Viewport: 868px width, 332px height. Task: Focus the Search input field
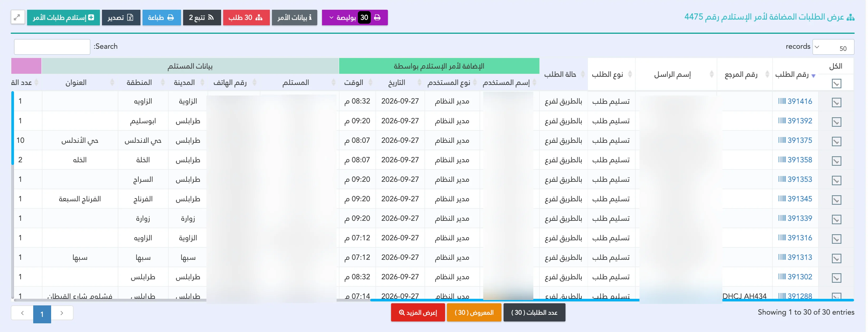(52, 47)
